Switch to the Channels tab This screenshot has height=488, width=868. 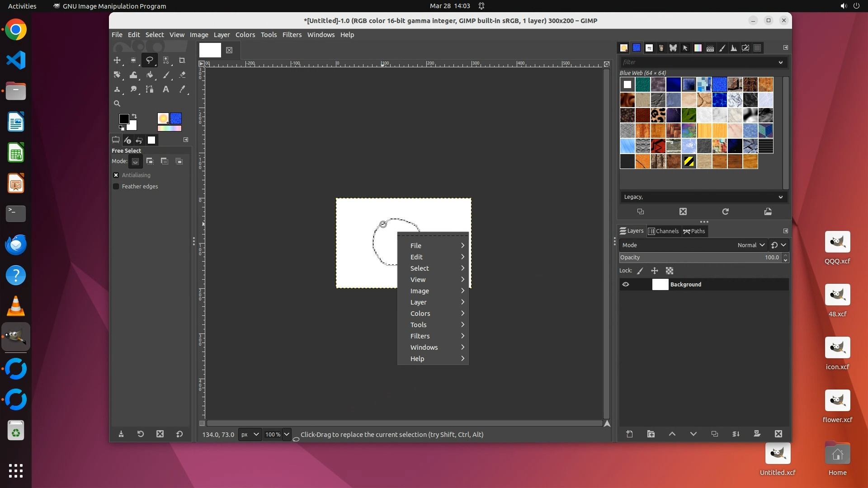[x=663, y=231]
